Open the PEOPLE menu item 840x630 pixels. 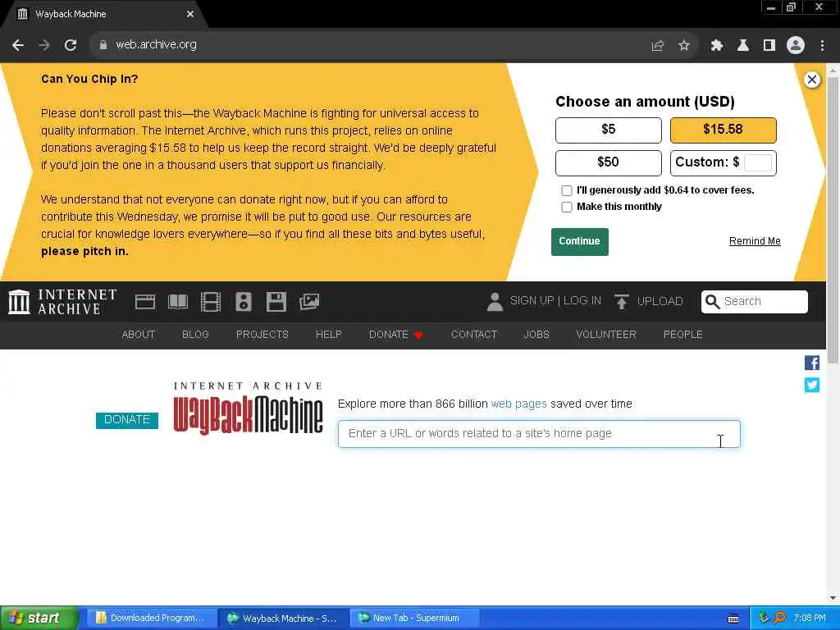(x=682, y=335)
